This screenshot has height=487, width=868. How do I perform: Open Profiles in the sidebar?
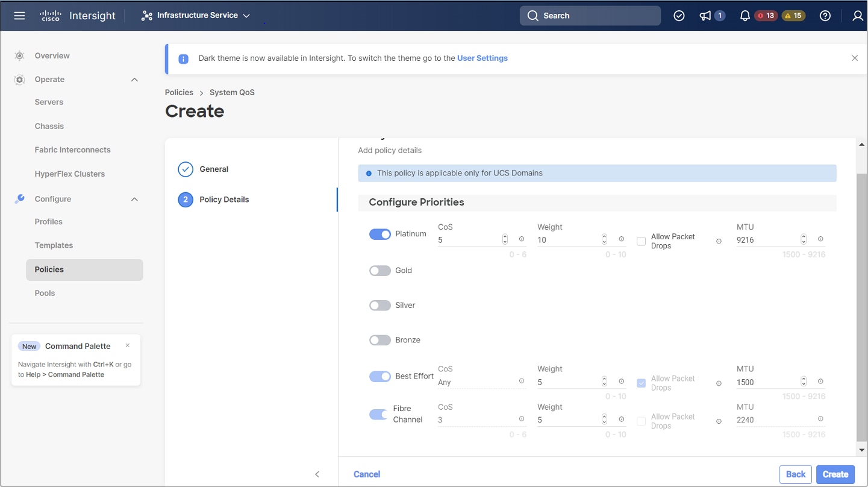click(x=49, y=221)
